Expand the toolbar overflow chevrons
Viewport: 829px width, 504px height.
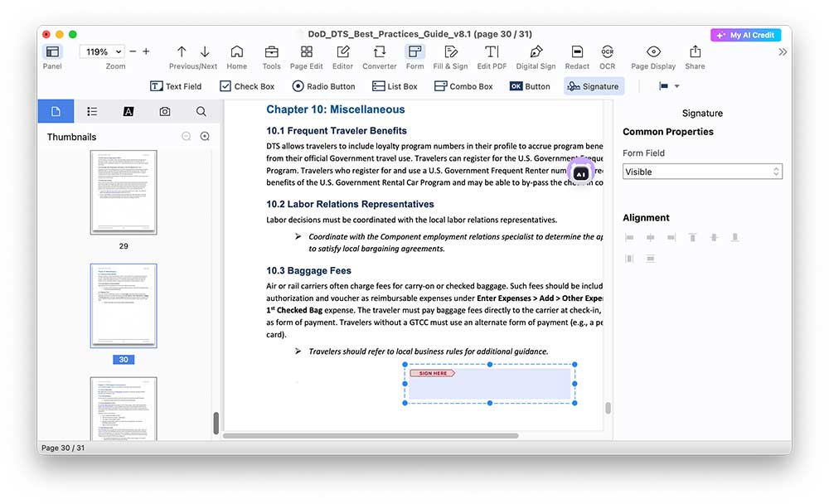(x=783, y=52)
